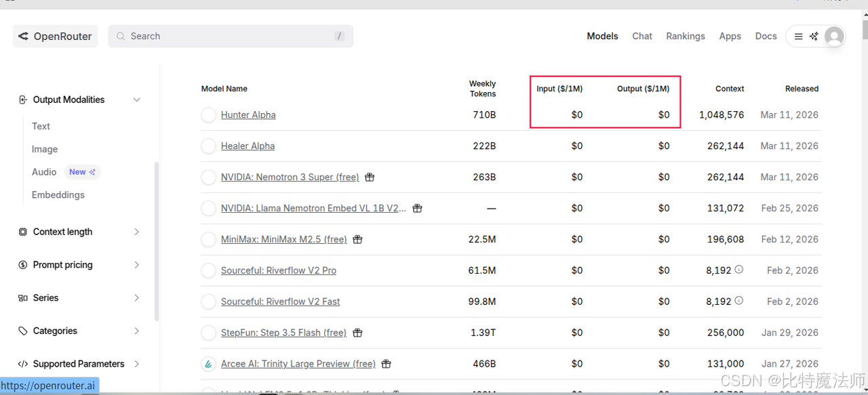The width and height of the screenshot is (868, 395).
Task: Click the page vertical scrollbar thumb
Action: [864, 31]
